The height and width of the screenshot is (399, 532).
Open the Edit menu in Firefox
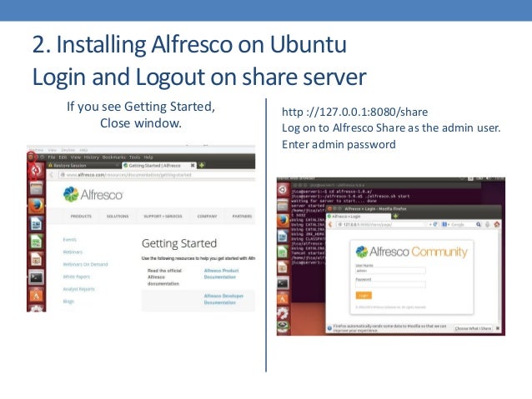pyautogui.click(x=63, y=157)
